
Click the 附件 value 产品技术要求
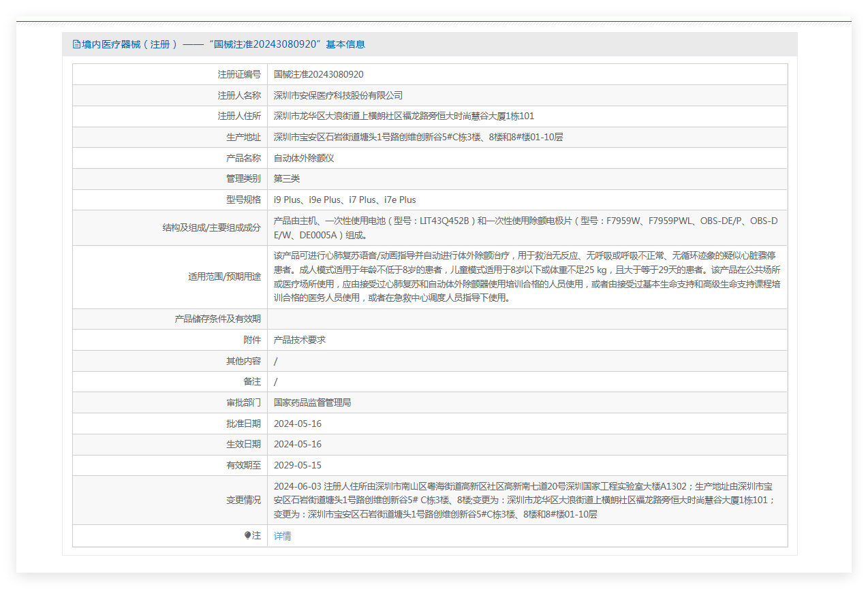299,340
